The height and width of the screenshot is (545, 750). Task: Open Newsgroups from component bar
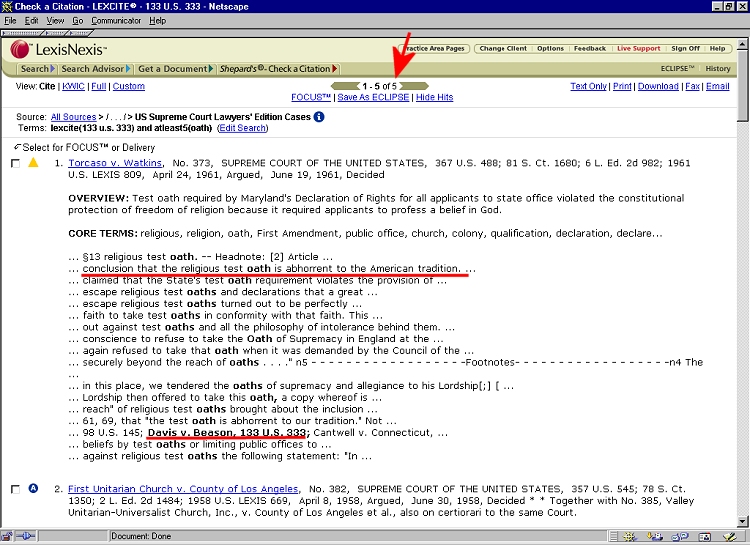pyautogui.click(x=680, y=537)
